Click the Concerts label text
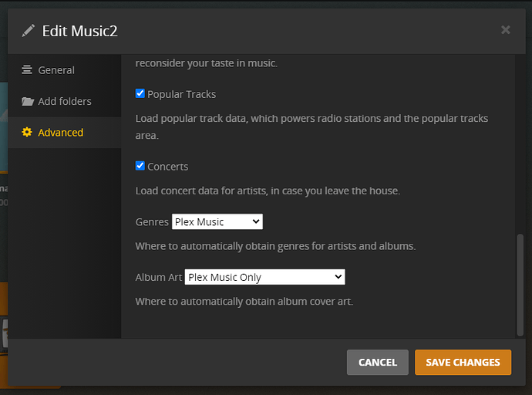Image resolution: width=532 pixels, height=395 pixels. coord(167,167)
